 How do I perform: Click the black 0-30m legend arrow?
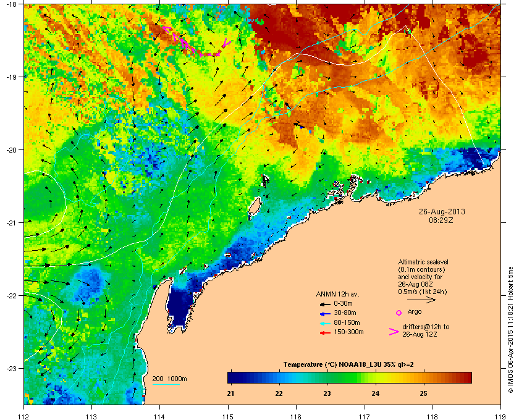[x=325, y=304]
